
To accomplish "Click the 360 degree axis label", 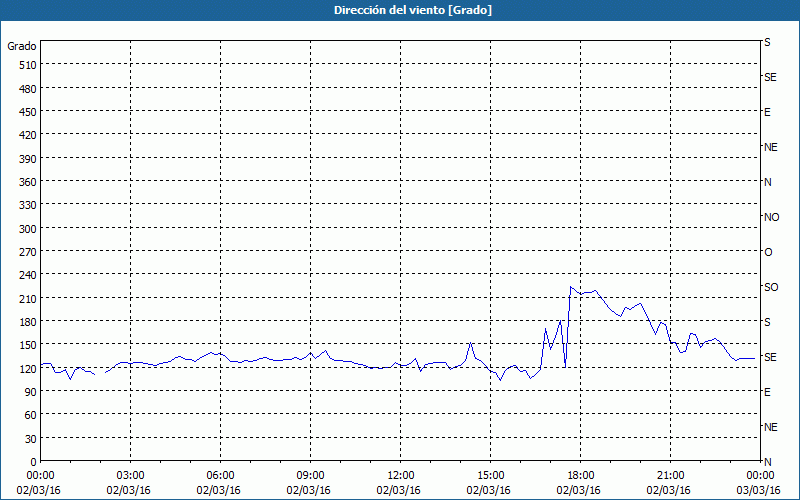I will [28, 182].
